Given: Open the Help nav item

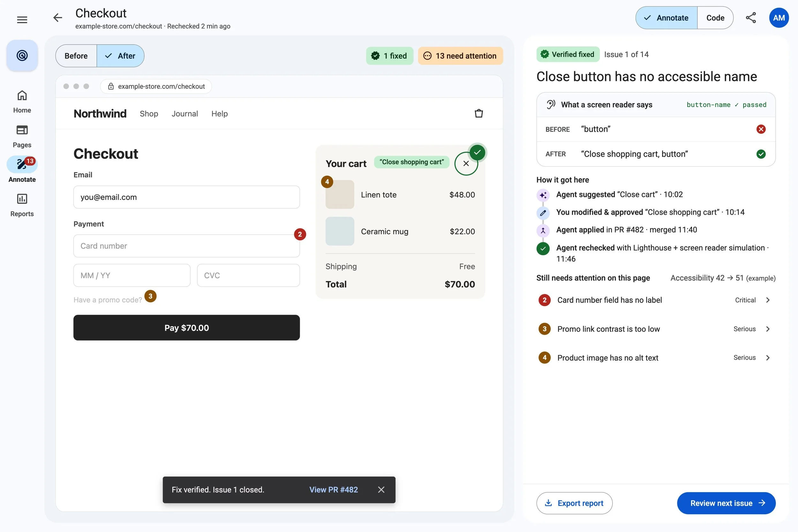Looking at the screenshot, I should (x=220, y=114).
